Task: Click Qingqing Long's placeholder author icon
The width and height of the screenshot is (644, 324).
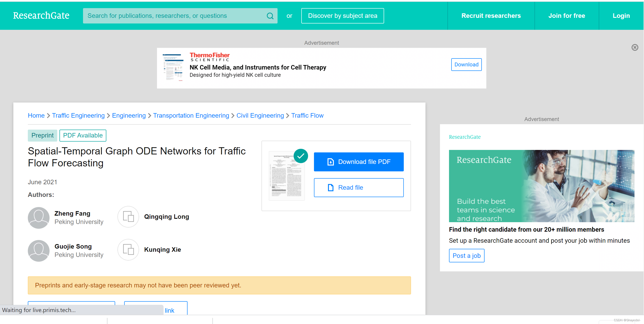Action: point(128,217)
